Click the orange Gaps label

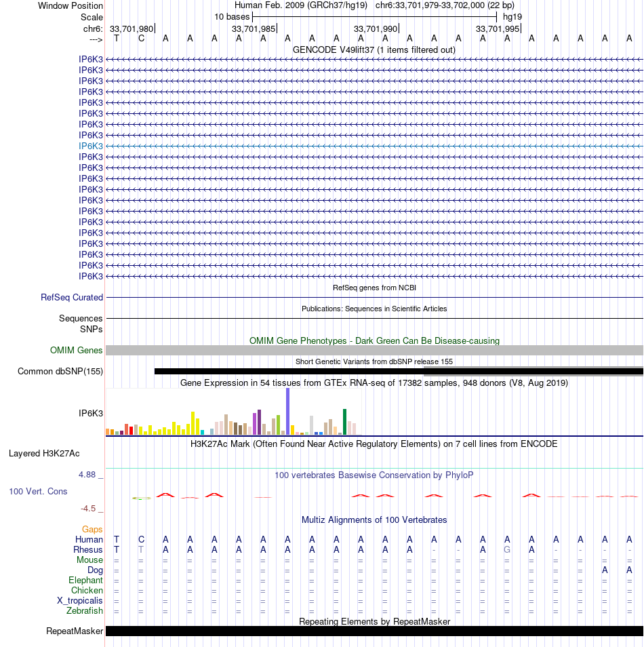coord(92,530)
